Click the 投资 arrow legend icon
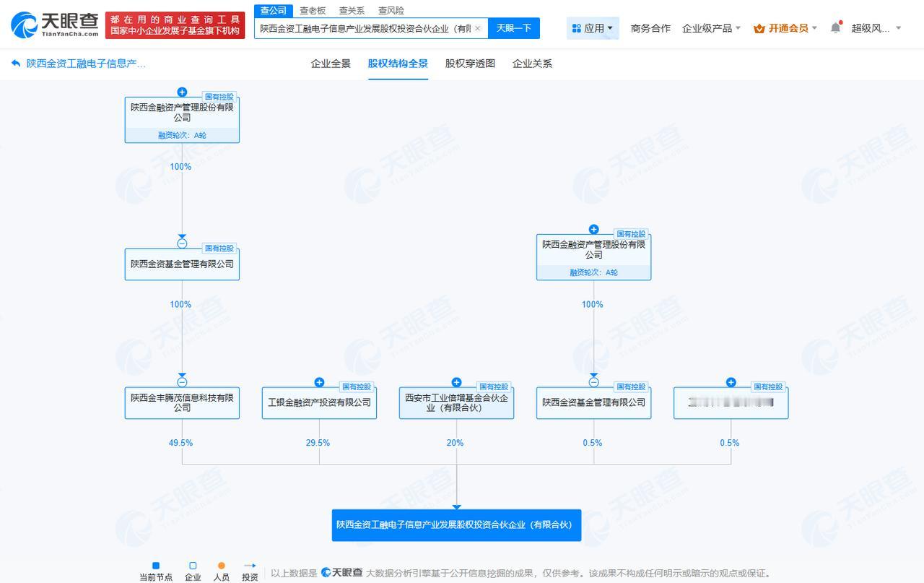The height and width of the screenshot is (583, 924). (250, 566)
